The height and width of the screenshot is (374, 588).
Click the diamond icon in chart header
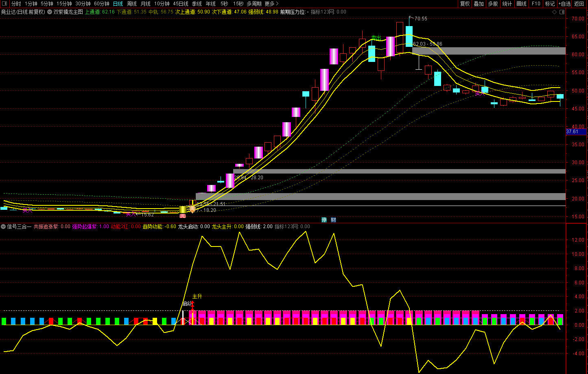tap(554, 12)
